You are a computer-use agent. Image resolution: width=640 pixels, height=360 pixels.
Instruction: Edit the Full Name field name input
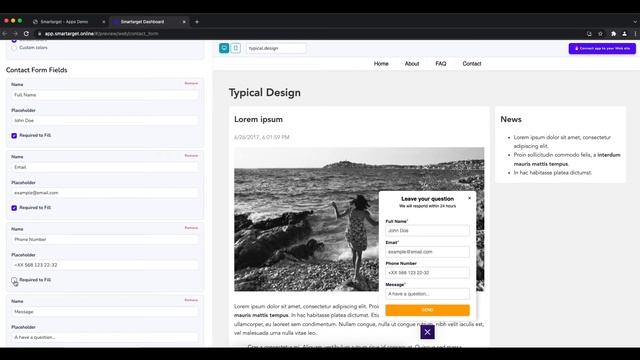[105, 95]
